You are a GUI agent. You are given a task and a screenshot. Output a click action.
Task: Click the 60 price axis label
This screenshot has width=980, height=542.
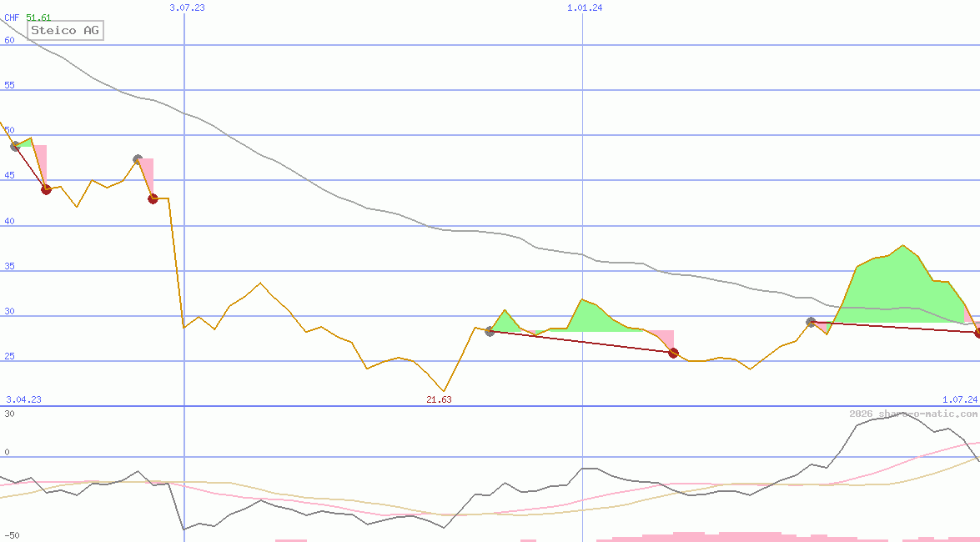(x=9, y=40)
